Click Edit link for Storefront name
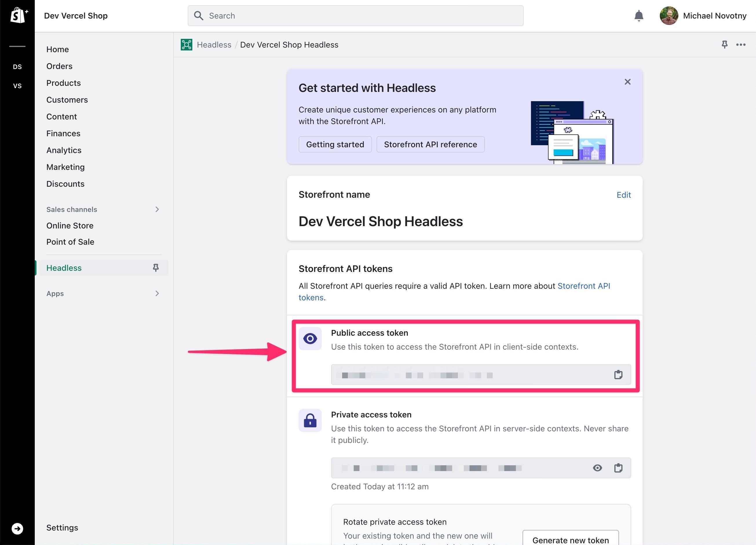The image size is (756, 545). click(x=624, y=195)
